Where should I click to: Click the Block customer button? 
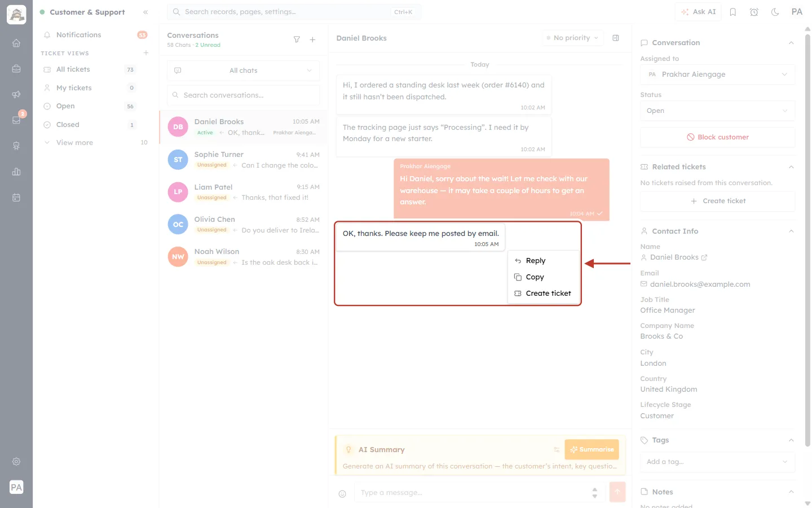717,137
